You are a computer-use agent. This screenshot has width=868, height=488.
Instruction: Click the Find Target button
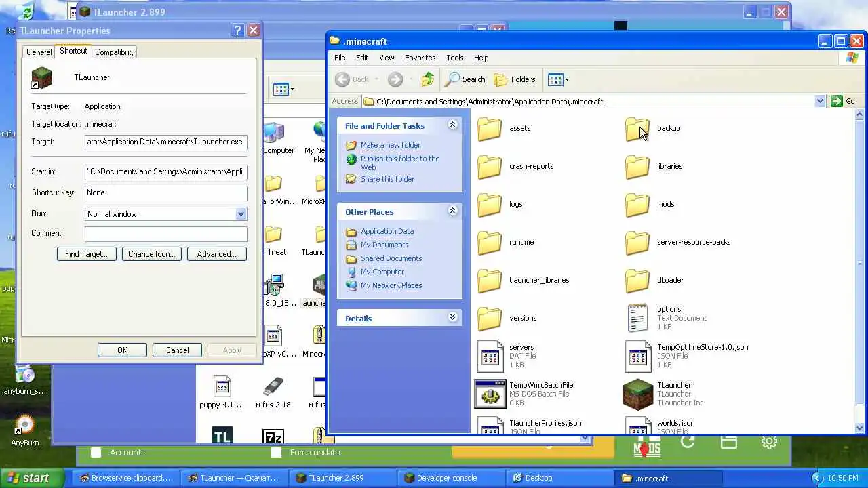pyautogui.click(x=86, y=254)
